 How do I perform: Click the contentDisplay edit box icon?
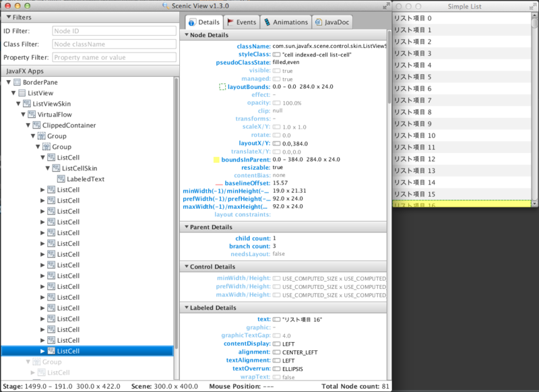(x=276, y=344)
